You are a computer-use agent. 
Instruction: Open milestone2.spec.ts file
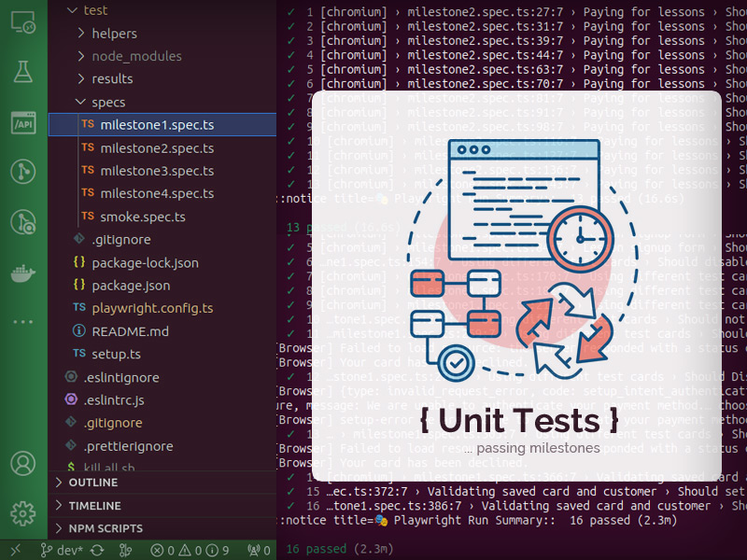click(x=157, y=148)
